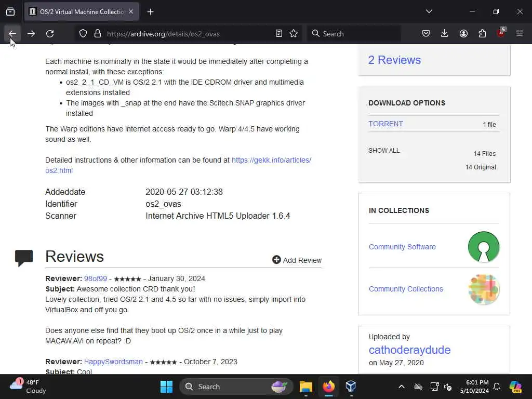
Task: Click the os2_ovas identifier value
Action: point(163,204)
